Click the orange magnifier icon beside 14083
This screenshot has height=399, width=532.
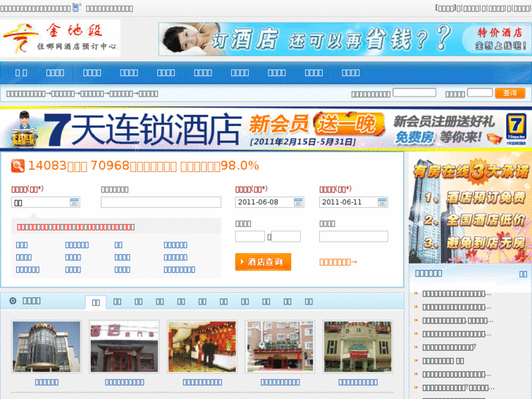point(18,166)
